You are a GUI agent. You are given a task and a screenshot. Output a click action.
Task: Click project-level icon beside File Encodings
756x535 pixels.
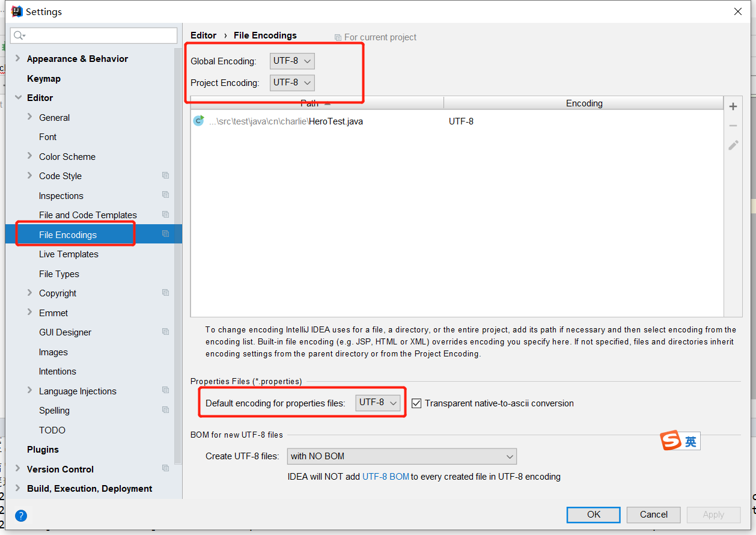tap(165, 234)
